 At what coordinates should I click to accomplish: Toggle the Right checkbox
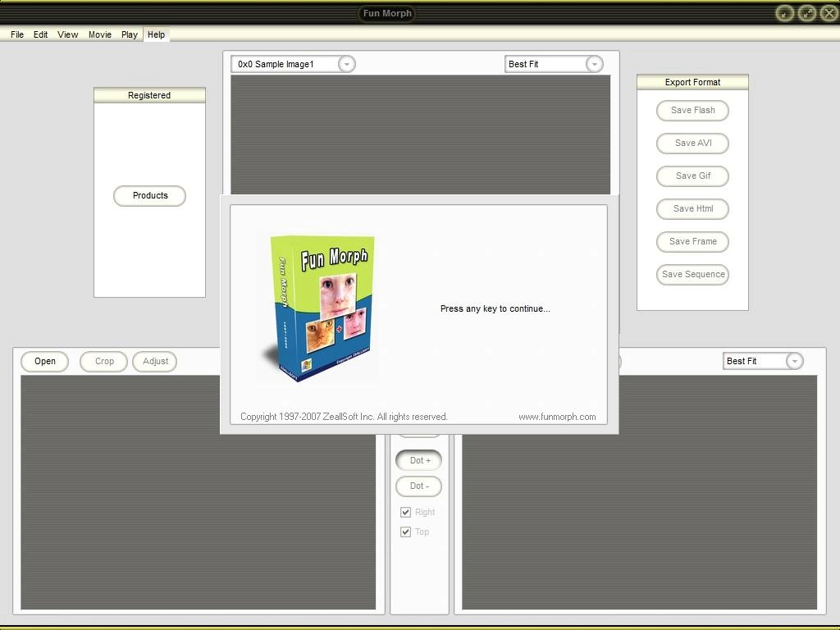point(405,512)
